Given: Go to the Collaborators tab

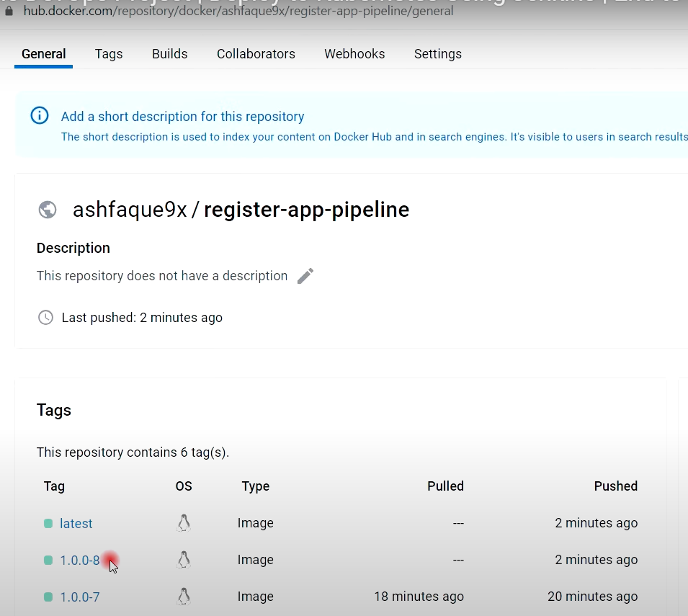Looking at the screenshot, I should 256,54.
